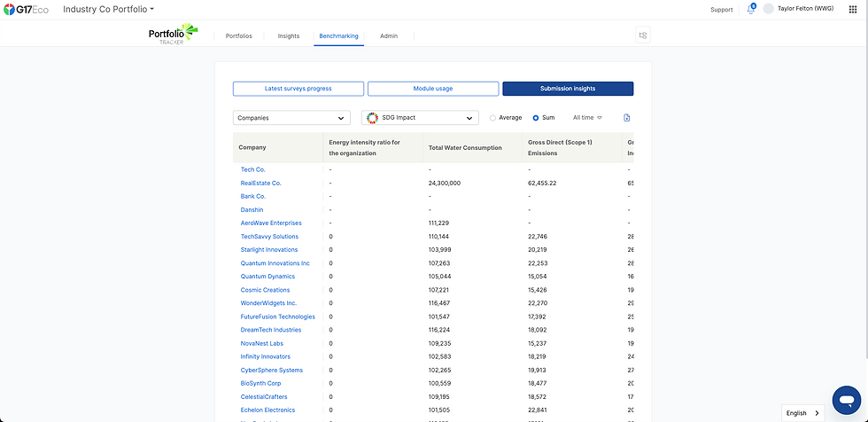Viewport: 868px width, 422px height.
Task: Show Module usage view
Action: [x=433, y=89]
